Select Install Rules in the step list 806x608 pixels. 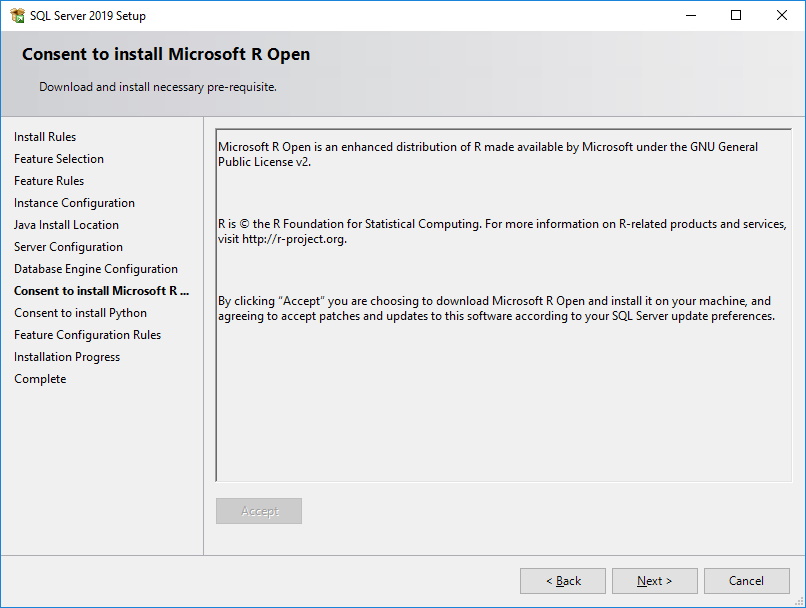[x=45, y=137]
